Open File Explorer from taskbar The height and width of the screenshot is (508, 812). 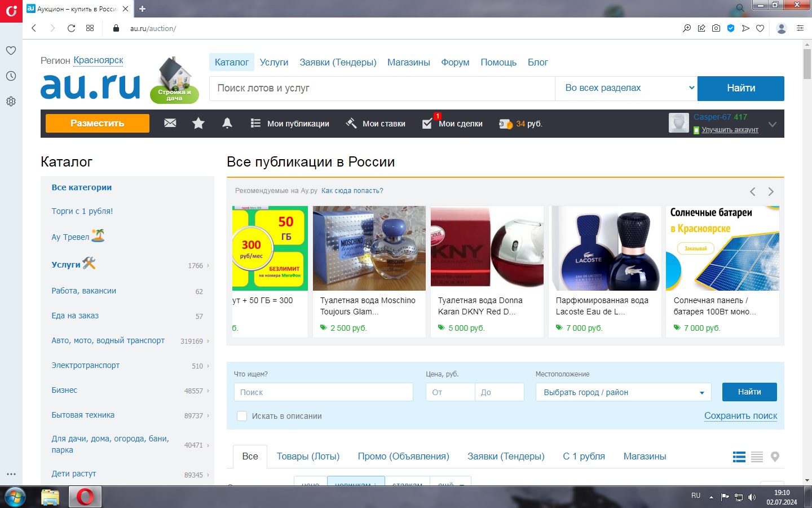tap(50, 497)
